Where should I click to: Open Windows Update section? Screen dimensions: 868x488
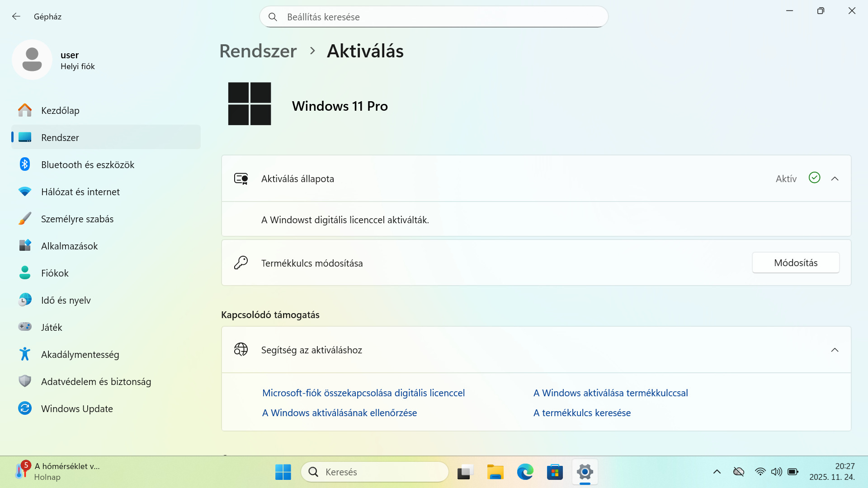tap(76, 408)
